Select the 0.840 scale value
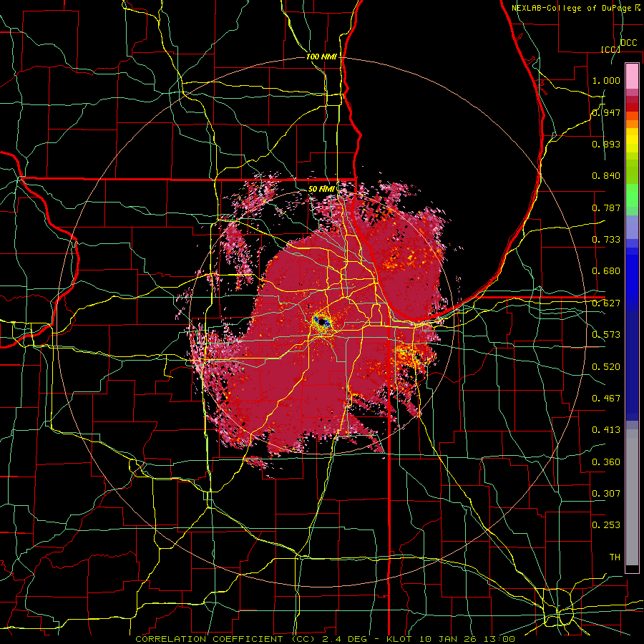Viewport: 644px width, 644px height. (606, 176)
